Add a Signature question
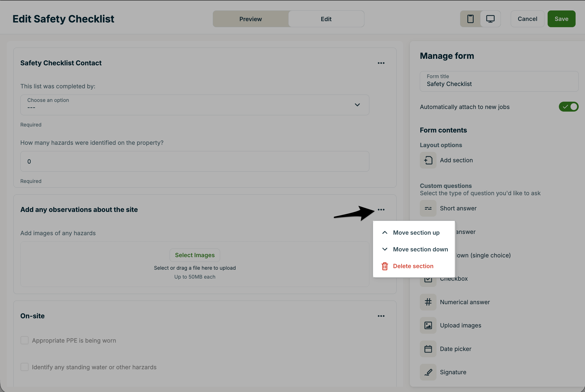 click(x=453, y=372)
